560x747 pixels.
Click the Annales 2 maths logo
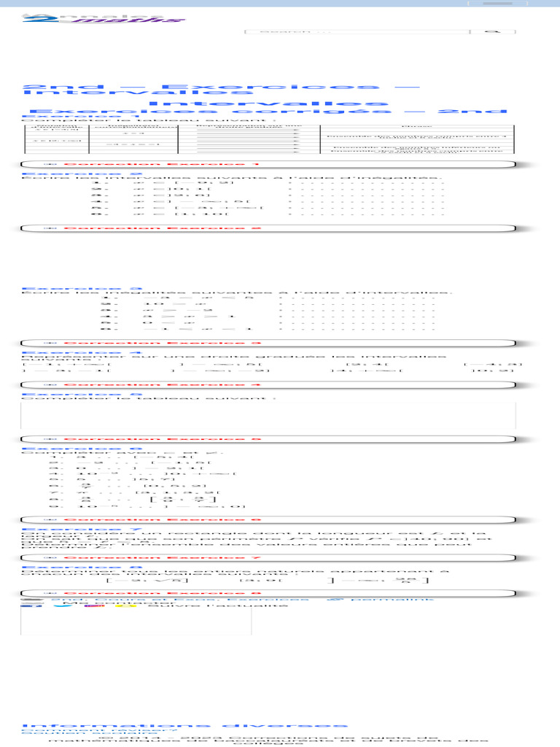click(x=104, y=18)
